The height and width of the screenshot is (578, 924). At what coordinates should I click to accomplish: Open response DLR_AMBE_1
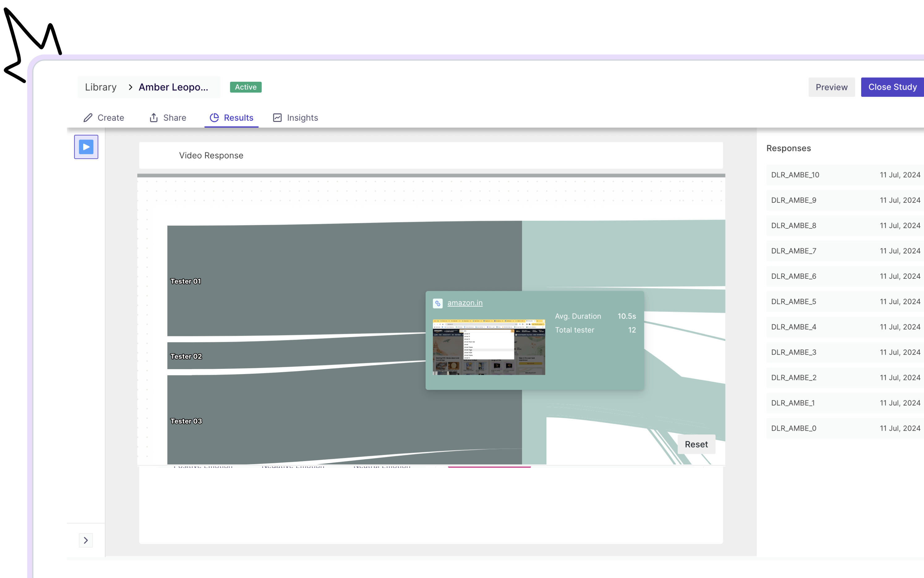pyautogui.click(x=845, y=403)
